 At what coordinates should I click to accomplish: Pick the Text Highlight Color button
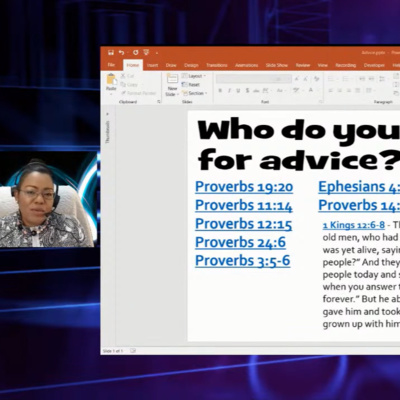pyautogui.click(x=296, y=90)
